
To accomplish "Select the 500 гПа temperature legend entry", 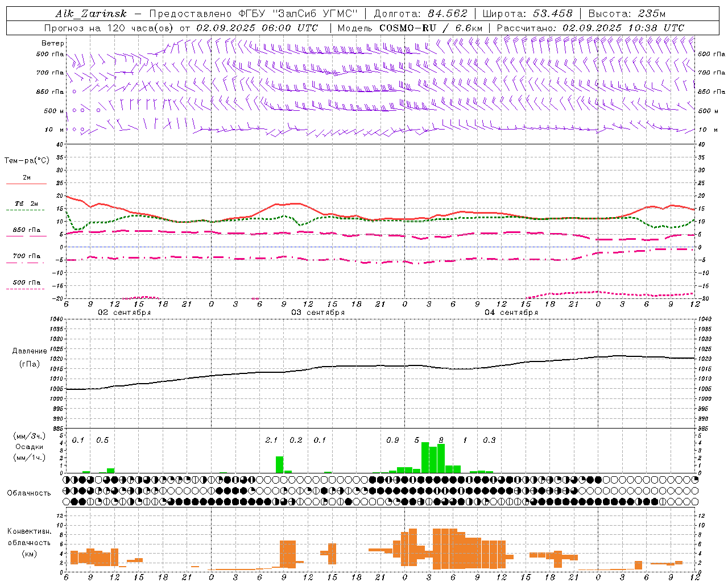I will (27, 282).
